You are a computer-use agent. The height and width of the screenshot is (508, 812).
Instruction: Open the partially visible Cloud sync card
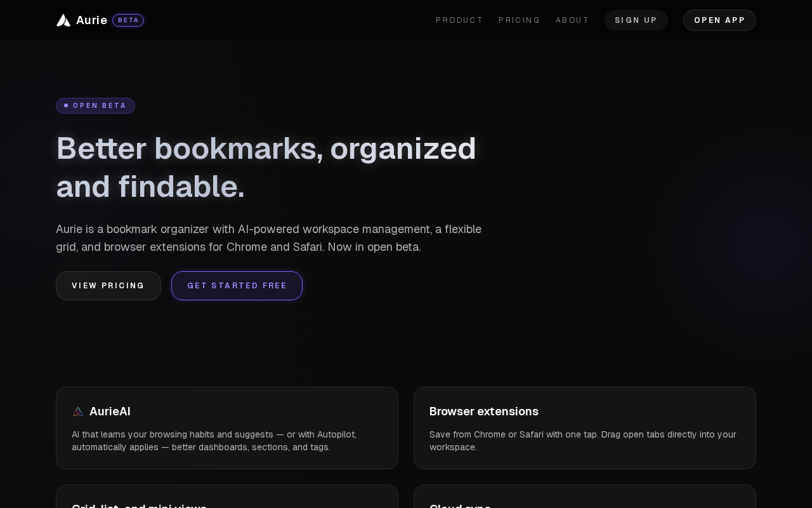coord(584,498)
